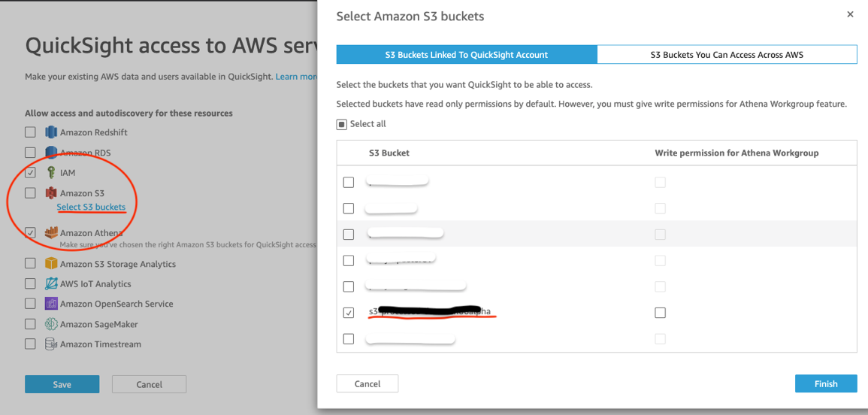Click the AWS IoT Analytics icon
This screenshot has height=415, width=868.
coord(52,283)
